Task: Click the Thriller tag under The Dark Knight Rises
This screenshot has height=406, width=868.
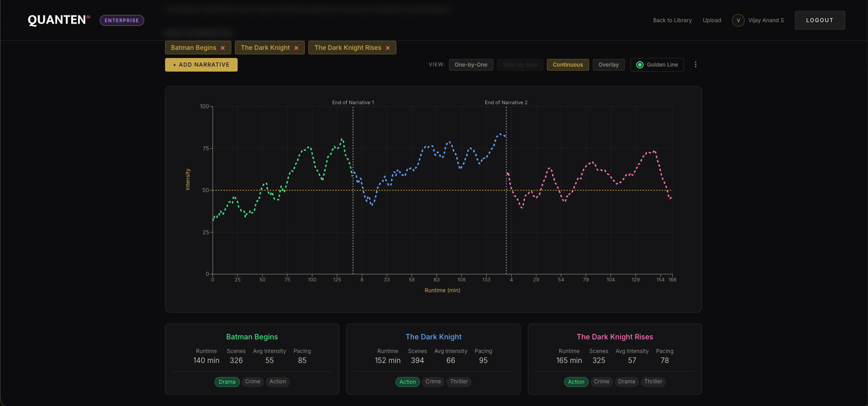Action: (x=653, y=382)
